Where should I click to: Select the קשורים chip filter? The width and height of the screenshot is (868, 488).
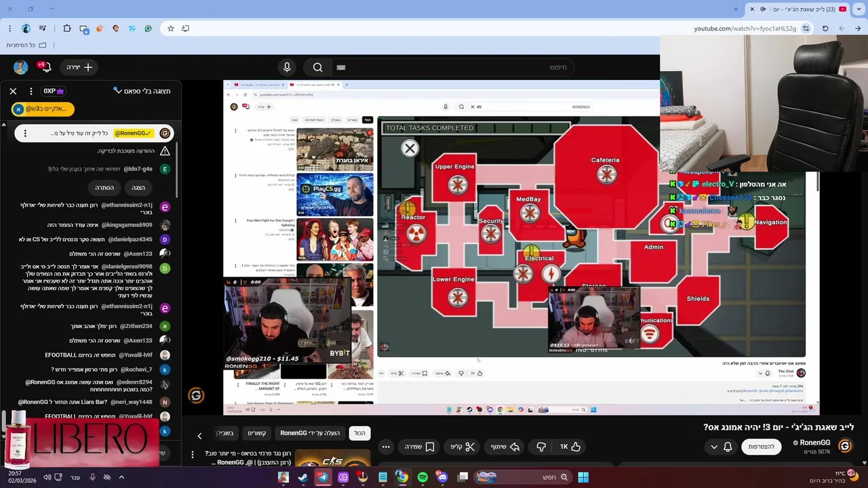(x=256, y=433)
